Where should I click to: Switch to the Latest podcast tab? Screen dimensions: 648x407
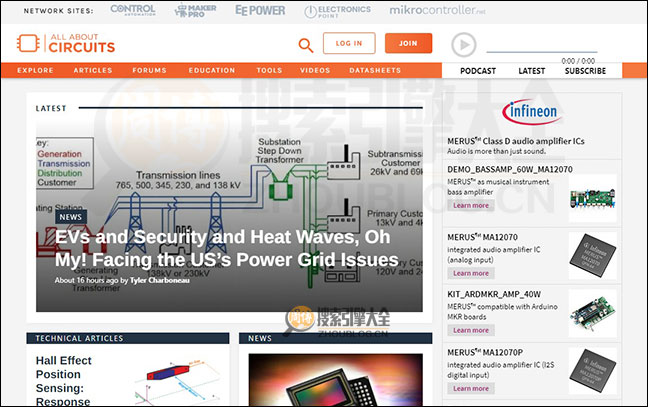coord(532,71)
